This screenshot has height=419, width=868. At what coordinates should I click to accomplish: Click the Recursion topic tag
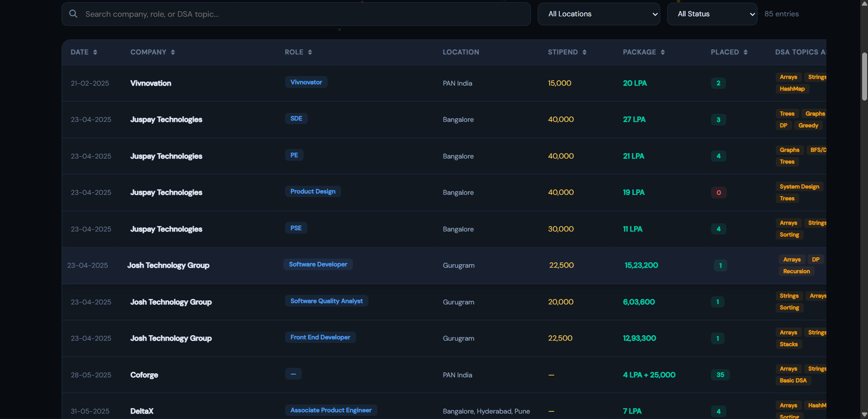(796, 271)
